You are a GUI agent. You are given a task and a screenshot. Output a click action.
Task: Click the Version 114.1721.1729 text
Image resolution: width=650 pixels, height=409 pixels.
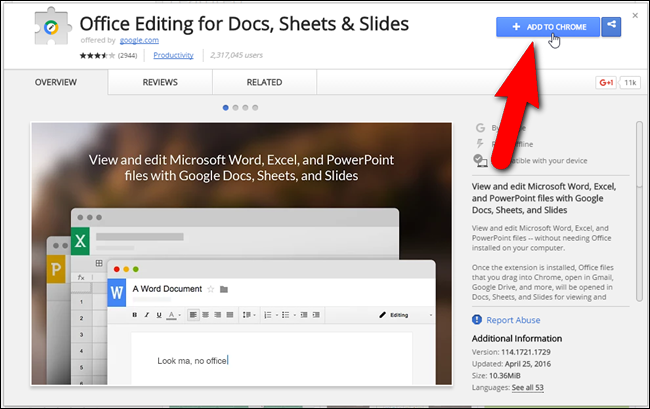click(511, 352)
